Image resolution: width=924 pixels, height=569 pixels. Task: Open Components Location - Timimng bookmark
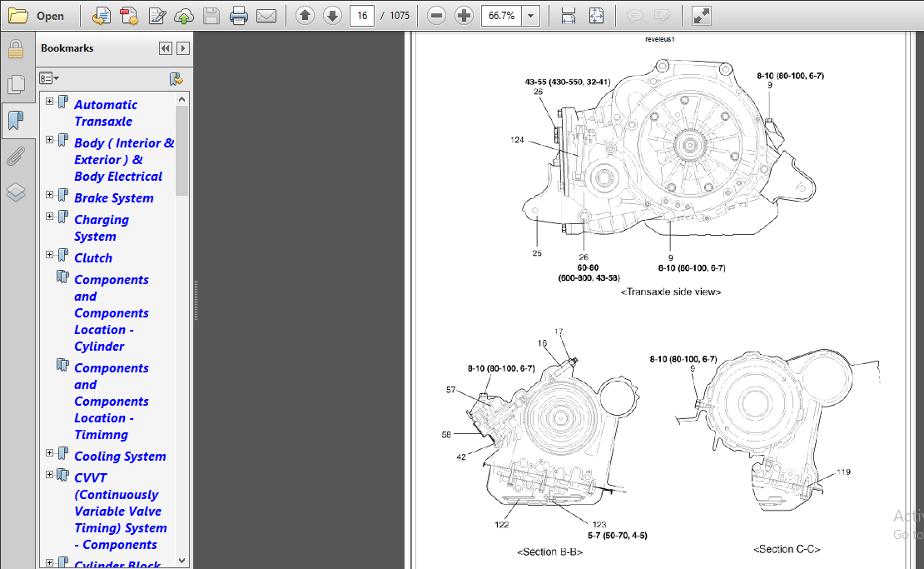tap(112, 402)
